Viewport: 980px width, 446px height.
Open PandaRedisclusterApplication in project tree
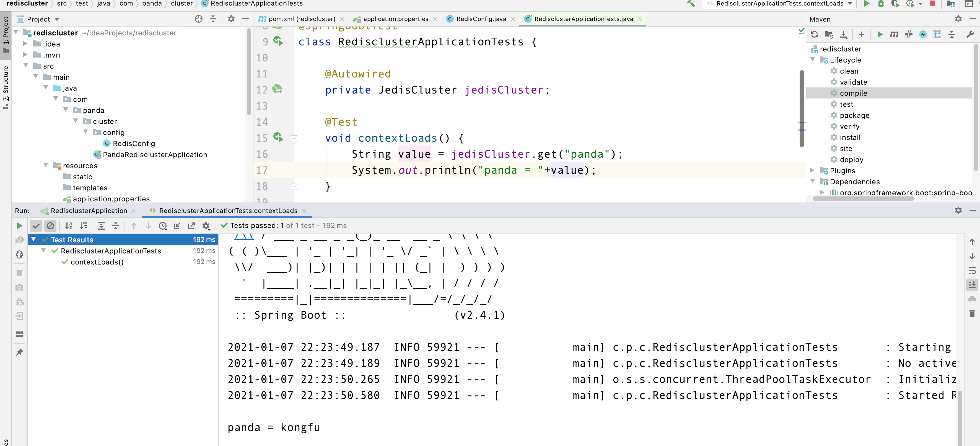click(x=154, y=154)
